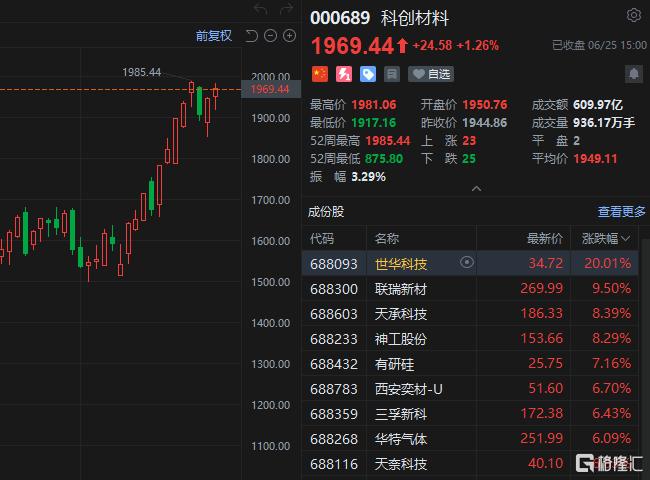Image resolution: width=650 pixels, height=480 pixels.
Task: Open the settings gear icon
Action: click(634, 15)
